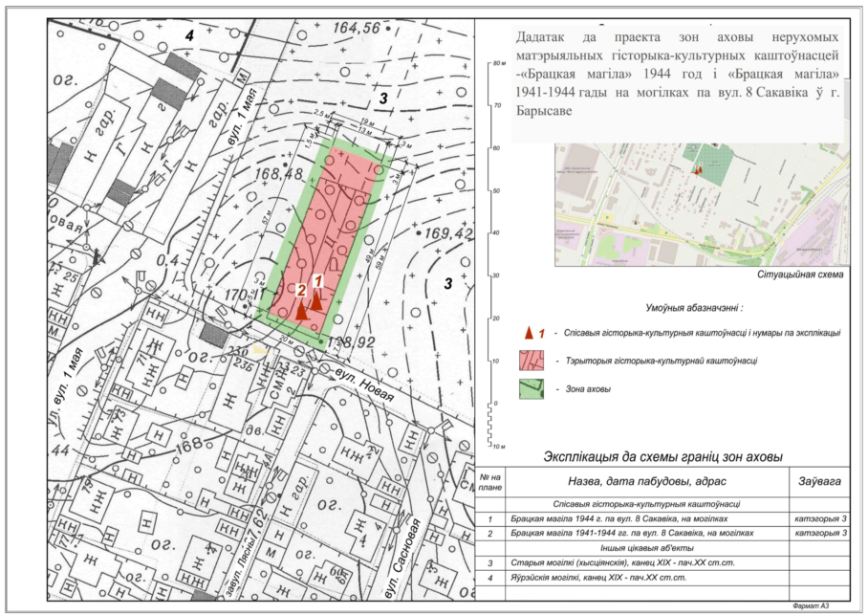868x615 pixels.
Task: Click the '80 м' label on the scale bar
Action: click(x=499, y=63)
